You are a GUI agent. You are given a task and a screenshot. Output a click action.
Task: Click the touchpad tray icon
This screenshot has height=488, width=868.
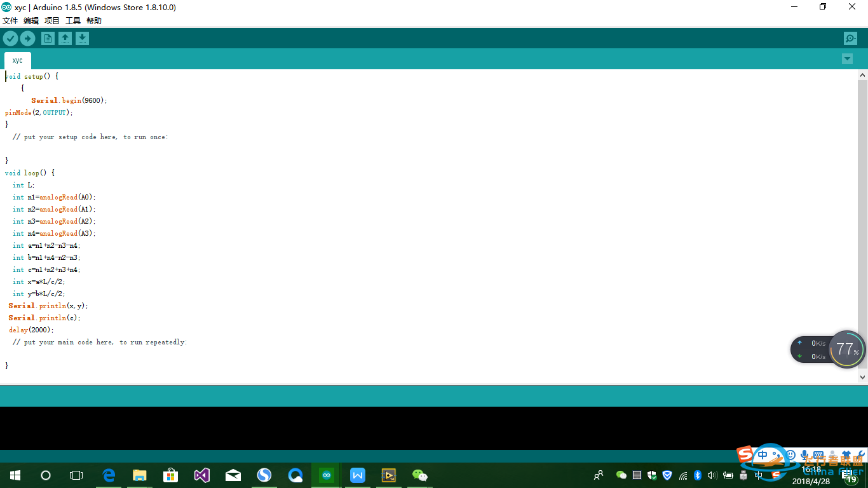[x=637, y=475]
